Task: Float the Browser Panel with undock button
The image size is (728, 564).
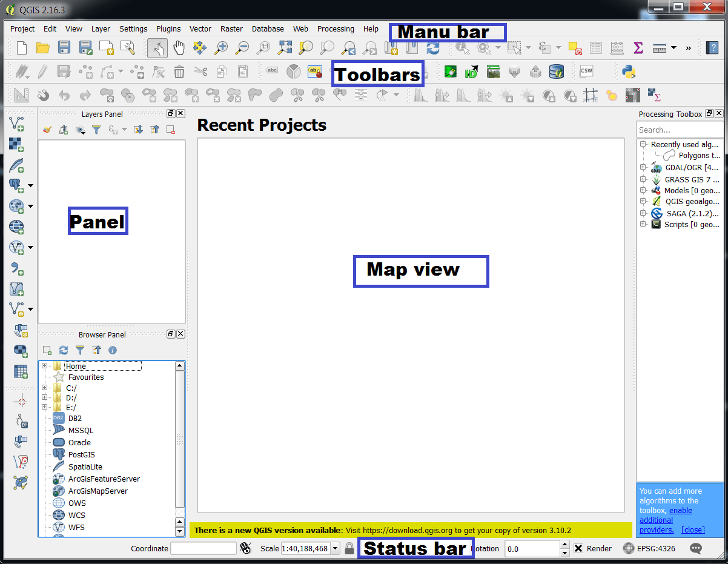Action: [x=171, y=334]
